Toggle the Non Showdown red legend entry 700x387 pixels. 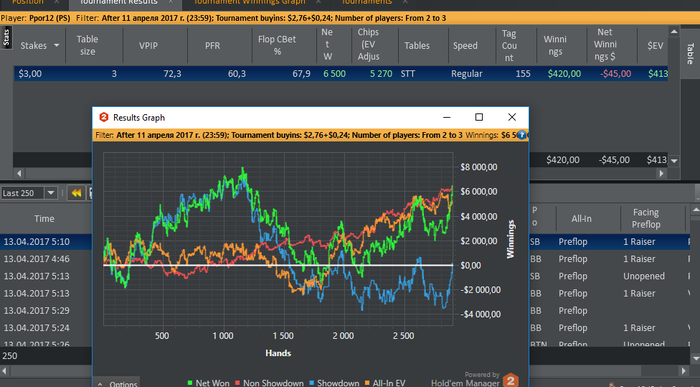point(269,383)
